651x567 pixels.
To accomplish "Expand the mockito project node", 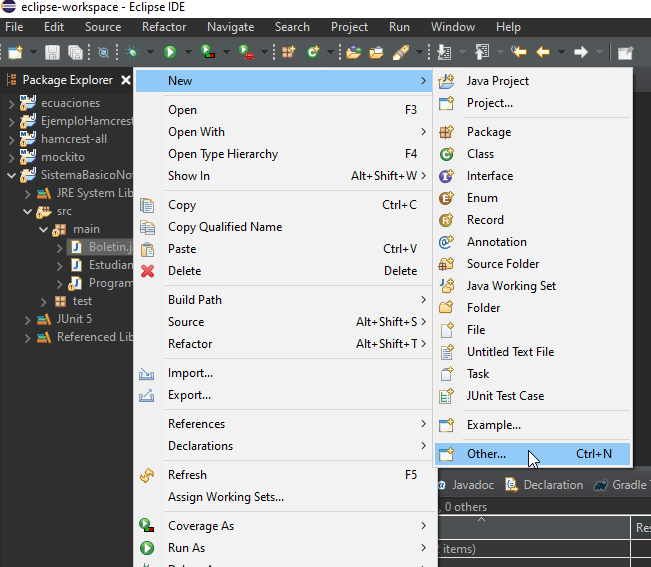I will point(12,158).
